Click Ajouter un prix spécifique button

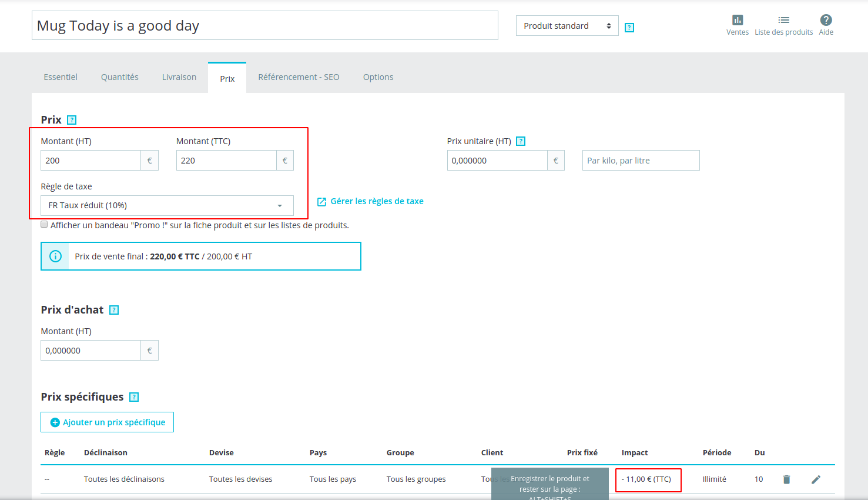107,422
